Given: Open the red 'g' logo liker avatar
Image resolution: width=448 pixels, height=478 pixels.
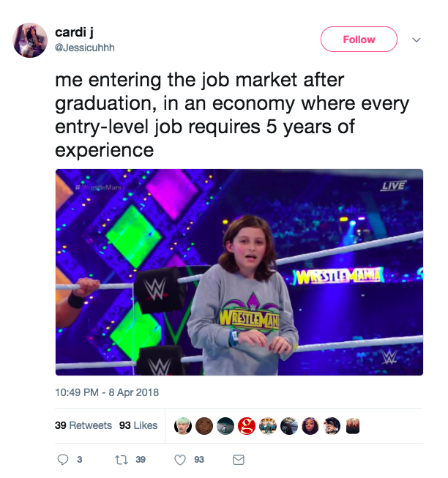Looking at the screenshot, I should pyautogui.click(x=247, y=425).
